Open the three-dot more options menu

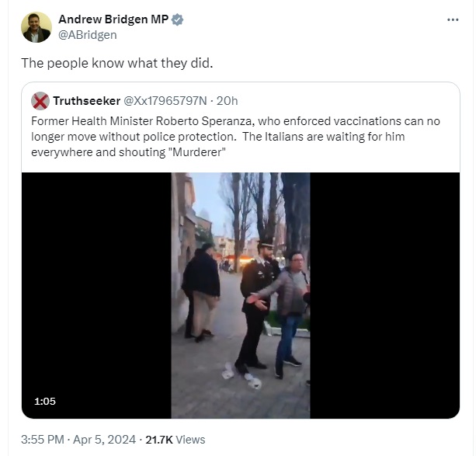tap(453, 19)
